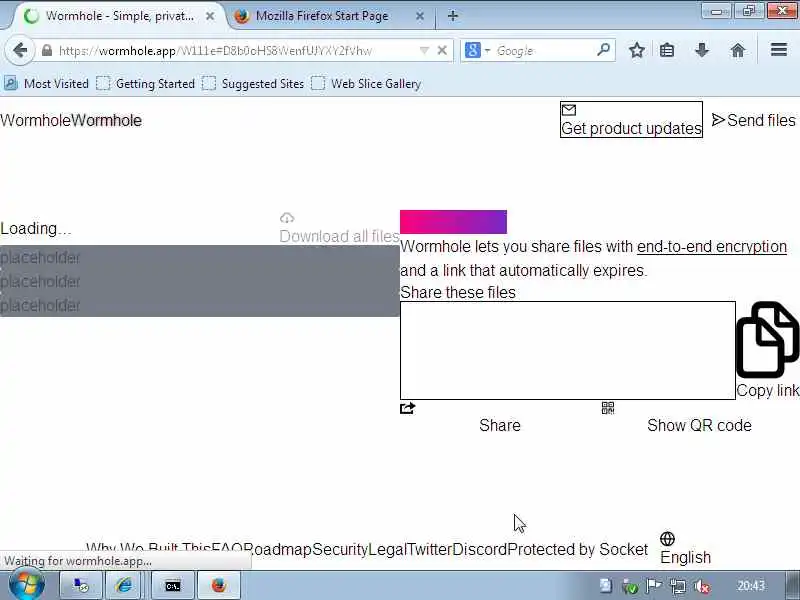Image resolution: width=800 pixels, height=600 pixels.
Task: Open command prompt from taskbar
Action: [172, 586]
